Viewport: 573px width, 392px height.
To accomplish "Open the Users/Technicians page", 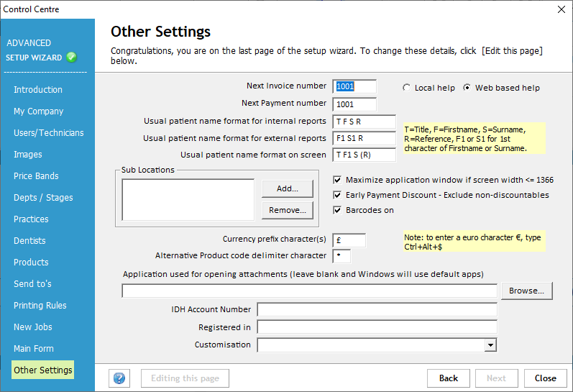I will [x=48, y=133].
